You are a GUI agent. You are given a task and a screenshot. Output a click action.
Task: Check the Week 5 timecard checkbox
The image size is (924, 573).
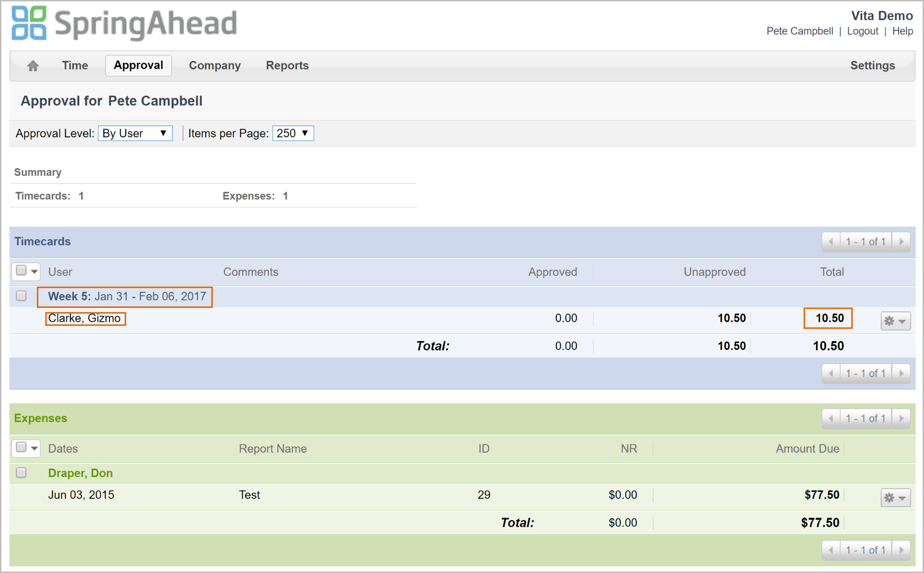pyautogui.click(x=21, y=296)
